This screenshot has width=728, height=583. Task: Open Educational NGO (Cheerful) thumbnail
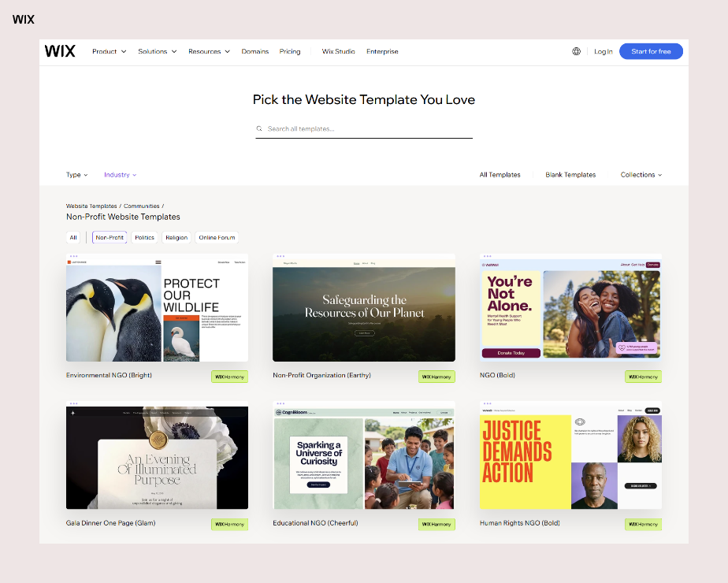[364, 455]
